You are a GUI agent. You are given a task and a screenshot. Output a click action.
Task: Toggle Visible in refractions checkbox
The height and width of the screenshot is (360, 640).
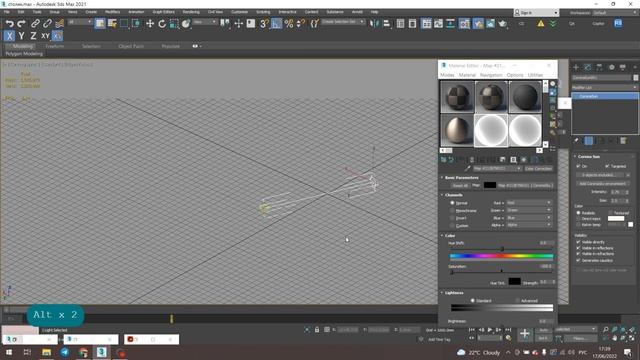pos(578,254)
